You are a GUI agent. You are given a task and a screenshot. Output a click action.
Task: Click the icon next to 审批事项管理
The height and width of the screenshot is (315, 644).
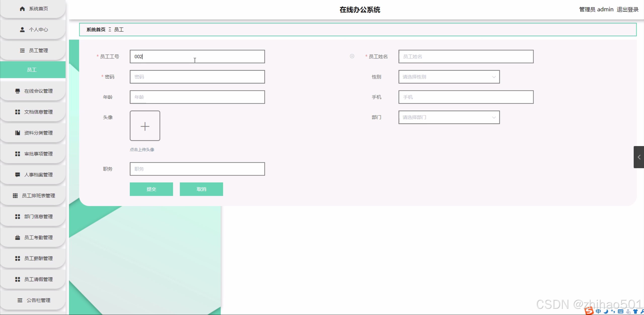tap(17, 154)
